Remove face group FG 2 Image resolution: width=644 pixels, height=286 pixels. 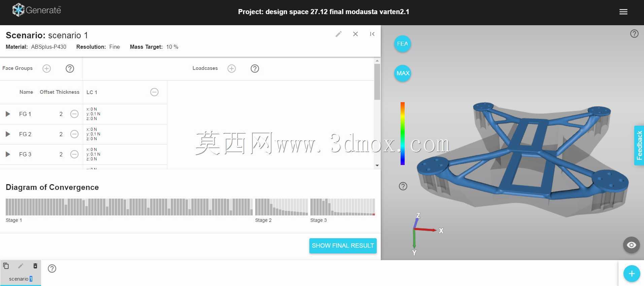click(x=74, y=134)
